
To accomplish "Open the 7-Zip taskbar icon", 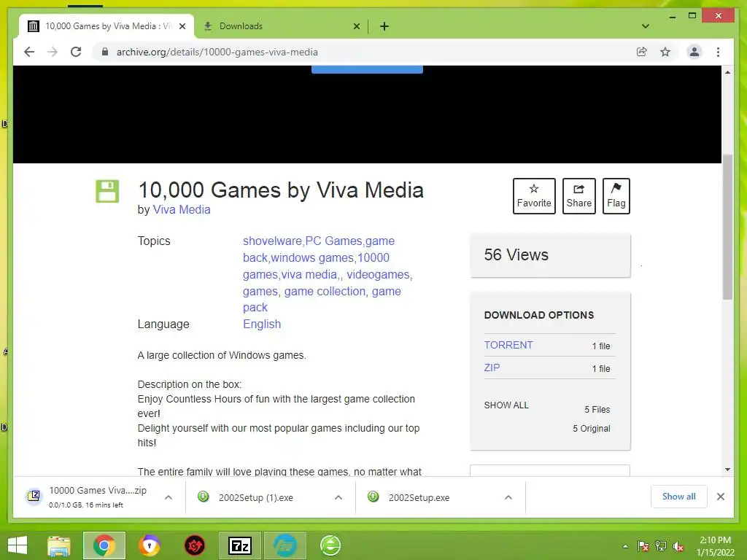I will 239,545.
